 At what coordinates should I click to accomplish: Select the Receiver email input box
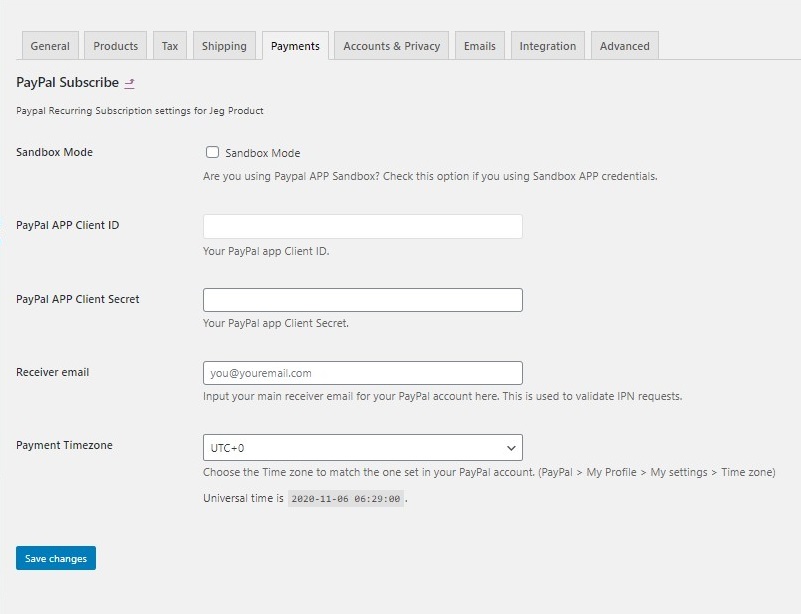click(x=362, y=373)
